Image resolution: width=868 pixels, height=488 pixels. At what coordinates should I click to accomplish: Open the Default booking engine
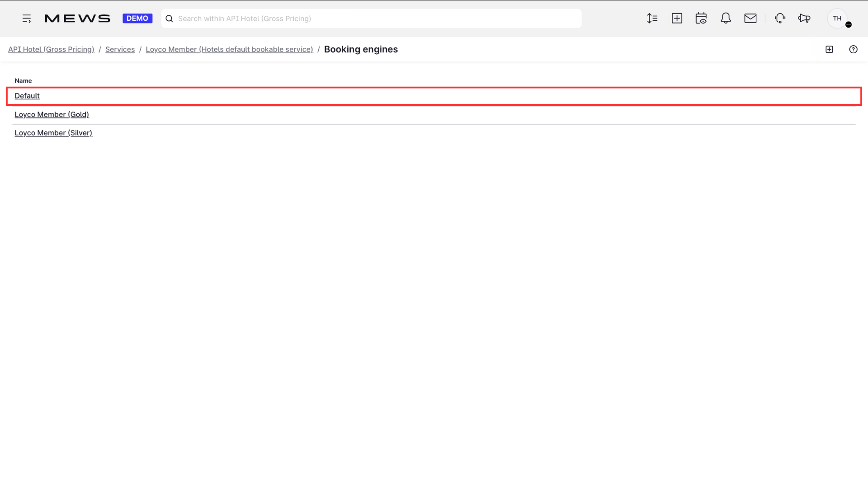pos(27,96)
